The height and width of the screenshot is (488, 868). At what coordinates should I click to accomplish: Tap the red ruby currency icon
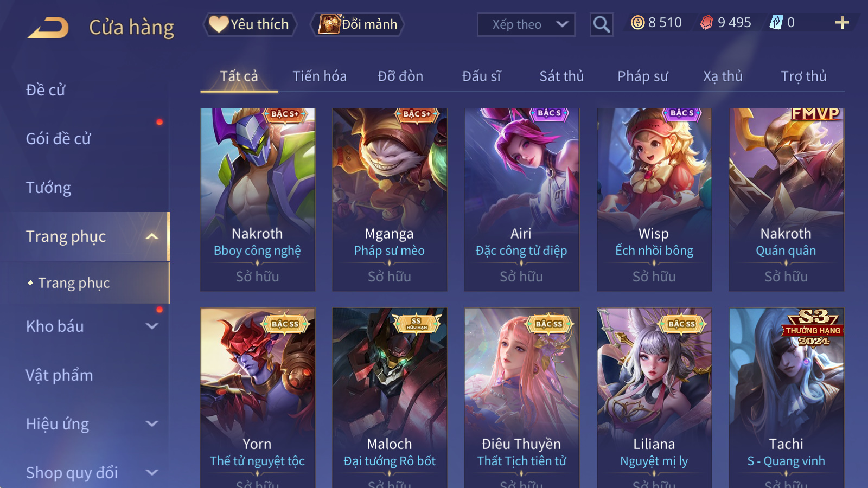pos(706,23)
